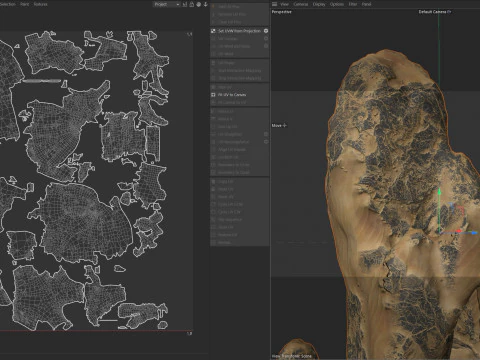Viewport: 480px width, 360px height.
Task: Click the Restore UV command icon
Action: 213,235
